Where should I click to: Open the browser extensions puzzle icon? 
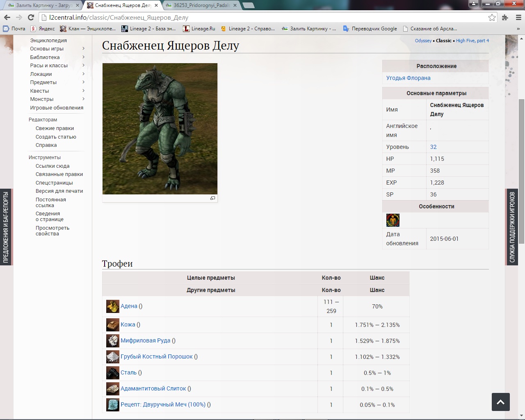tap(505, 17)
